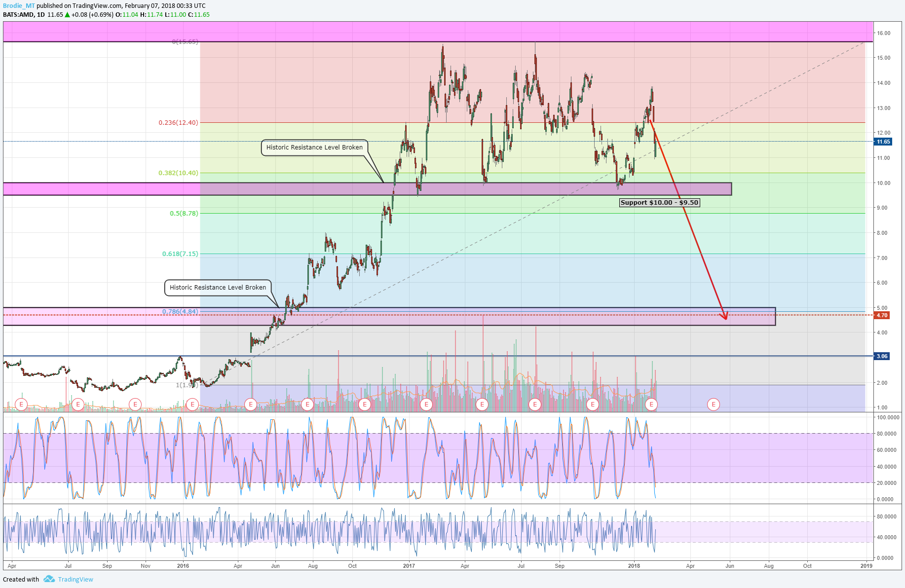Click the earnings E marker below the red arrow
Image resolution: width=905 pixels, height=588 pixels.
point(714,404)
